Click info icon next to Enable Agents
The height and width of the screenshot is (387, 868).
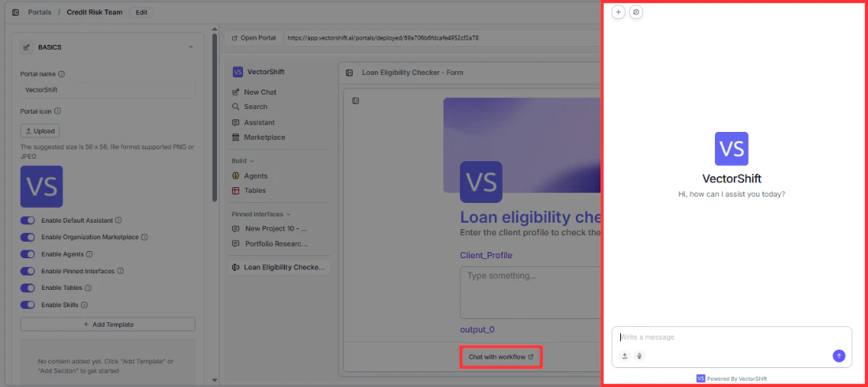(89, 254)
